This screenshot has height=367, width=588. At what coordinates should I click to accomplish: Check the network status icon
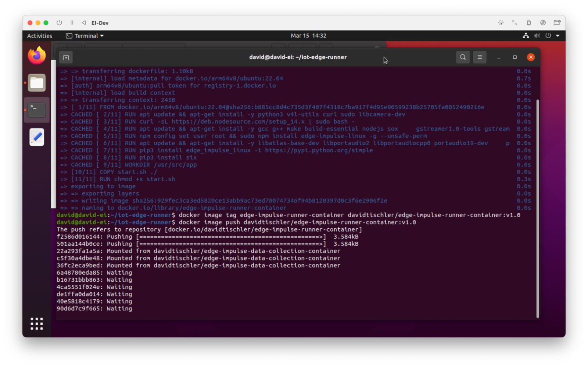click(x=526, y=36)
